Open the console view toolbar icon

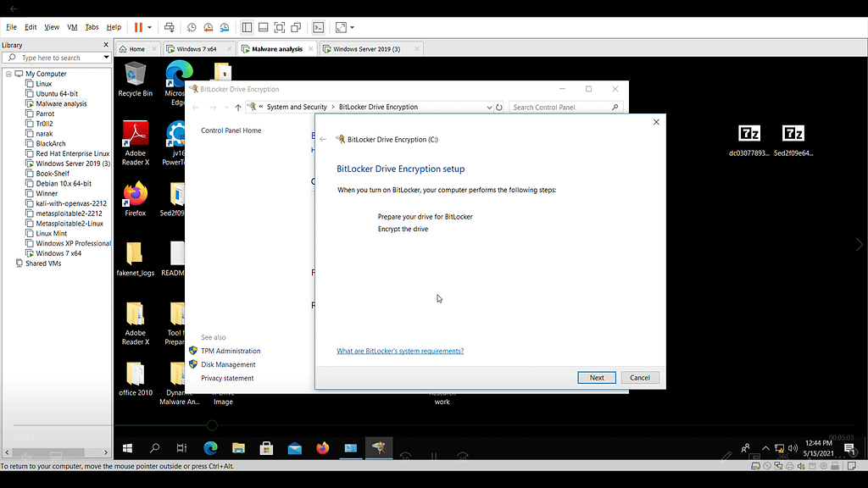click(319, 27)
